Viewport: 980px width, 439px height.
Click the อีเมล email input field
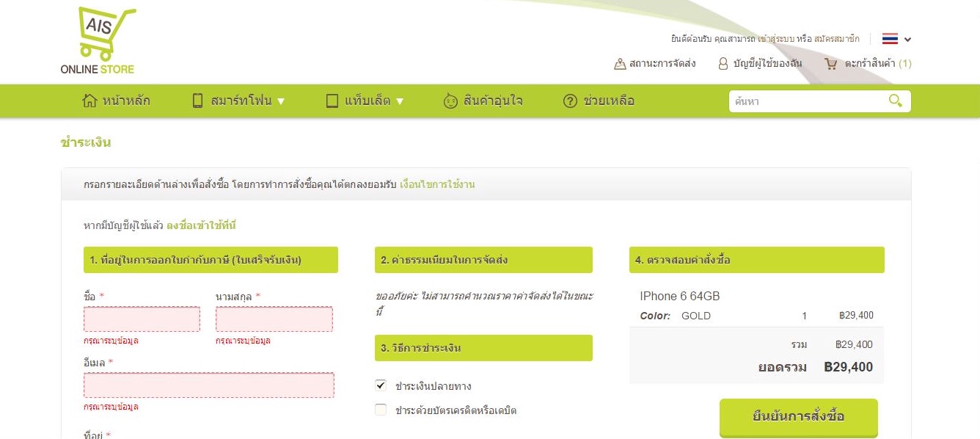pyautogui.click(x=209, y=385)
